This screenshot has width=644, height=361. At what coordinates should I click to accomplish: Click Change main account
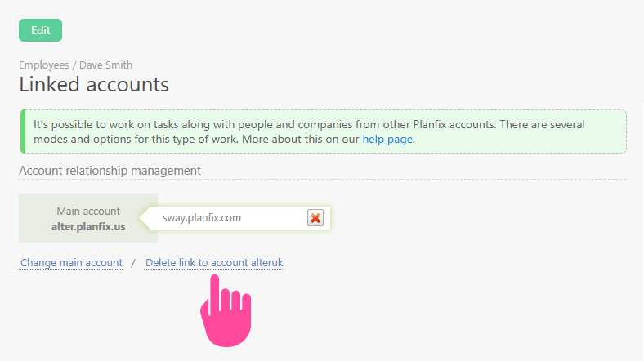71,263
